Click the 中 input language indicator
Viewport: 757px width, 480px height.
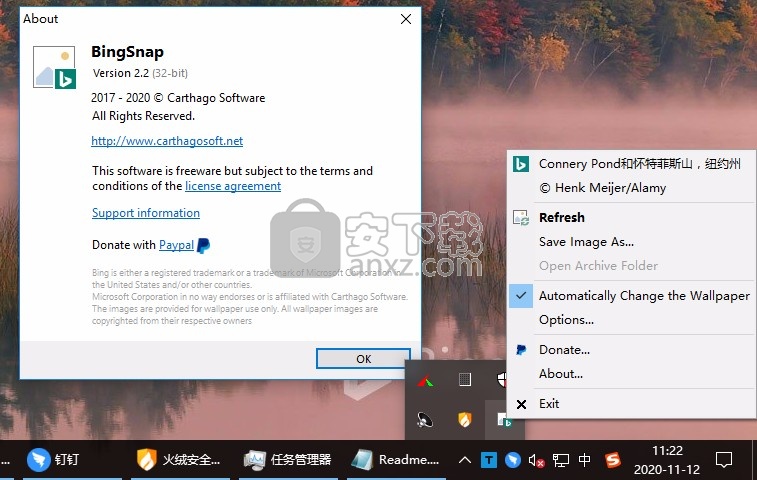[x=584, y=460]
